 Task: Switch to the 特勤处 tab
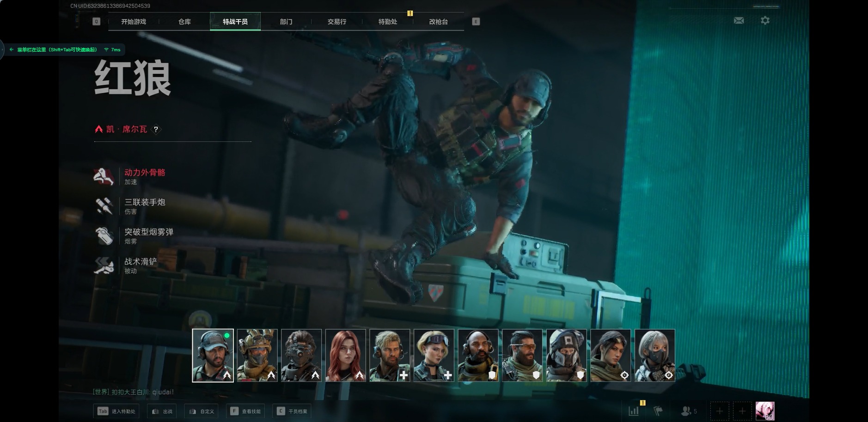point(388,22)
